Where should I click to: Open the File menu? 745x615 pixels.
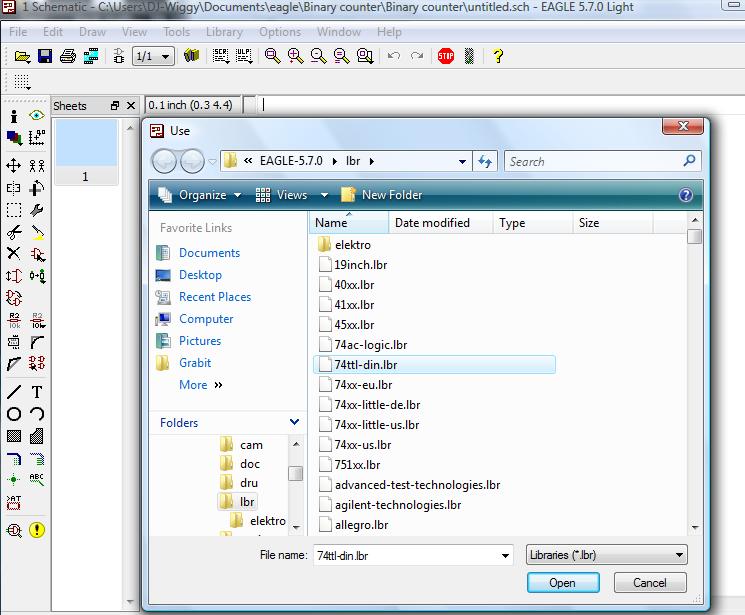pos(18,32)
